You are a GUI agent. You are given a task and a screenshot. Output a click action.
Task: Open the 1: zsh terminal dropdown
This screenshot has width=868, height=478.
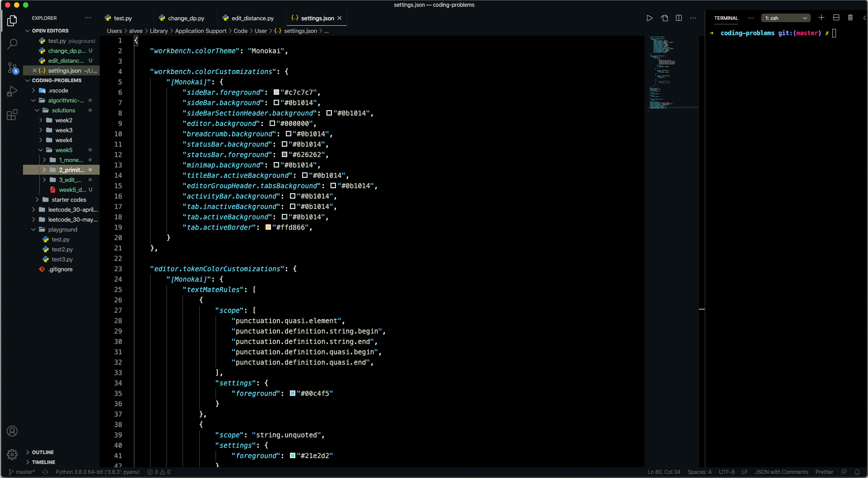[x=785, y=18]
